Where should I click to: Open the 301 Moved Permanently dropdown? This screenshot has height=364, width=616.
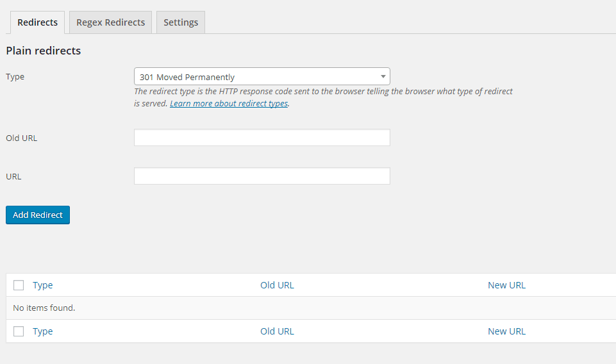pos(262,77)
